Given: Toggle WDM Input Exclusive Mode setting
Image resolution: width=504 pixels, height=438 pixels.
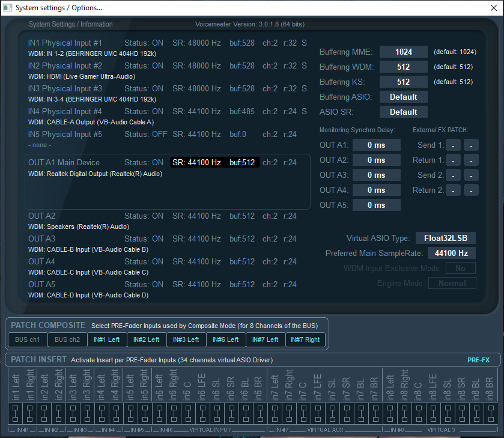Looking at the screenshot, I should coord(460,269).
